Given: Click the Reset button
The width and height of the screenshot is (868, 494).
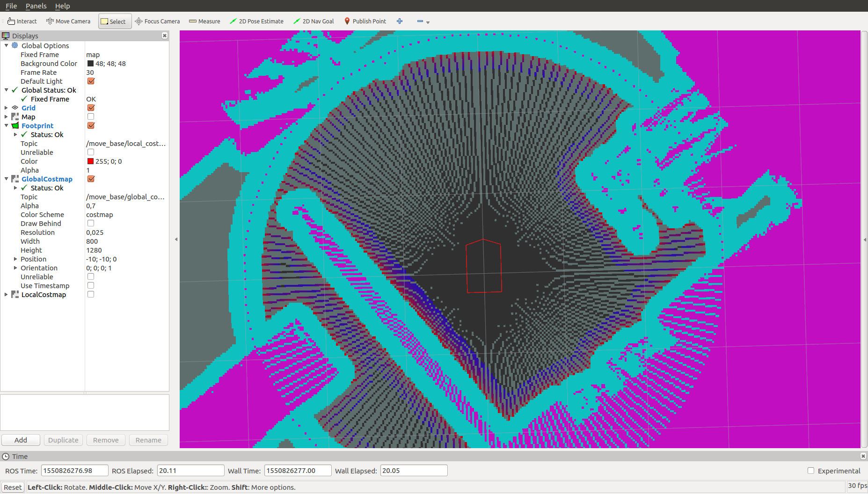Looking at the screenshot, I should click(13, 487).
